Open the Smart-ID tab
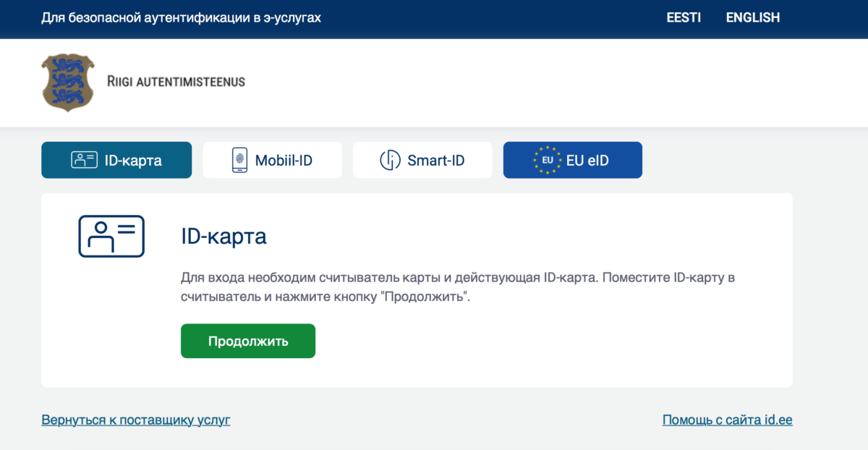868x450 pixels. click(422, 160)
